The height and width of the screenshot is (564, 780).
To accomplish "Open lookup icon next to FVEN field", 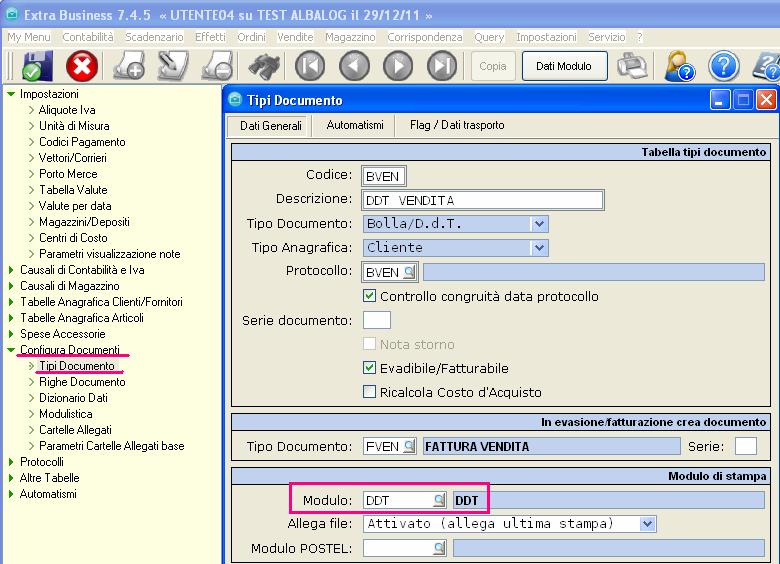I will click(x=409, y=446).
